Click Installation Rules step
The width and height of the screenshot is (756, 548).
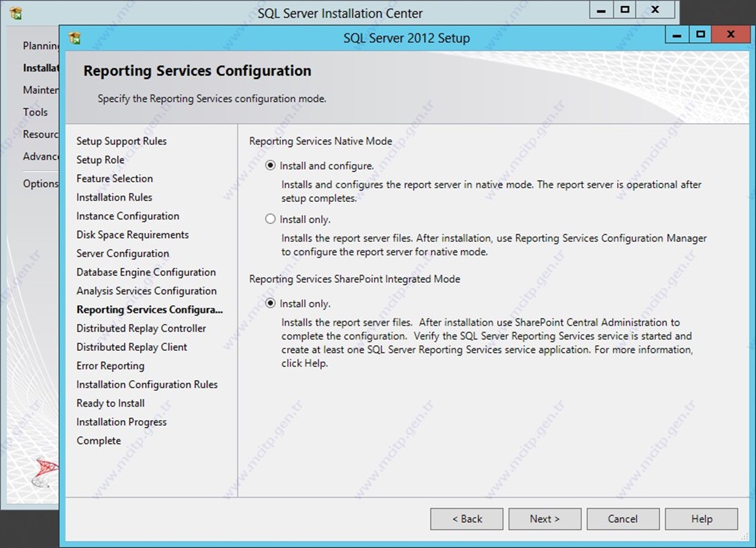click(114, 197)
